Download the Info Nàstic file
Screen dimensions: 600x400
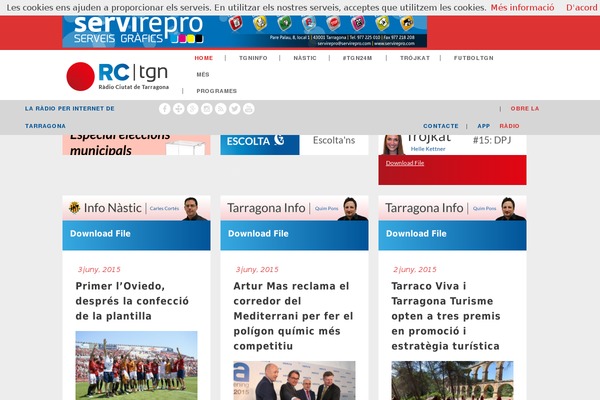(100, 233)
